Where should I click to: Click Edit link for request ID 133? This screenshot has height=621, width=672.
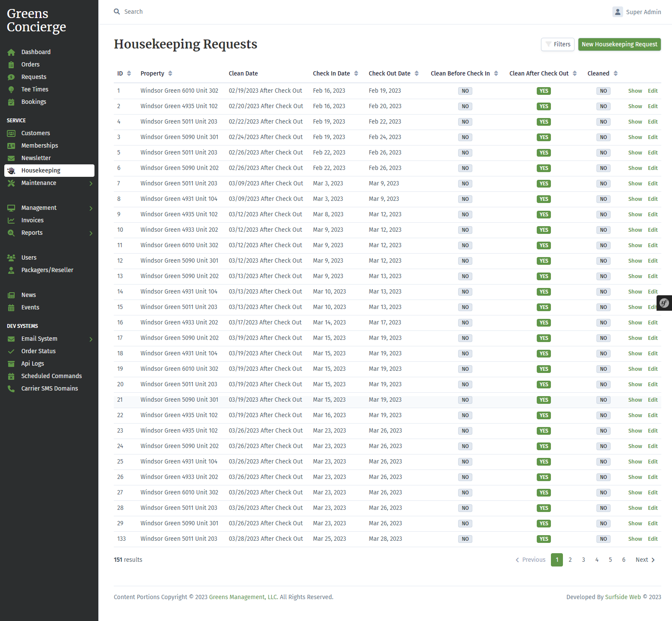pyautogui.click(x=653, y=539)
